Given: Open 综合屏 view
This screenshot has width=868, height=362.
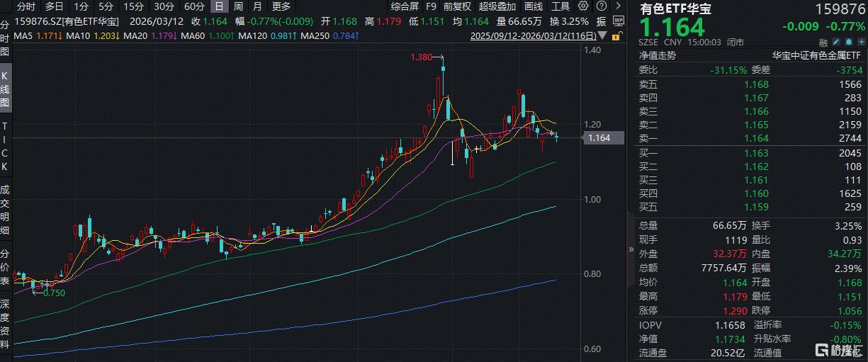Looking at the screenshot, I should (404, 6).
